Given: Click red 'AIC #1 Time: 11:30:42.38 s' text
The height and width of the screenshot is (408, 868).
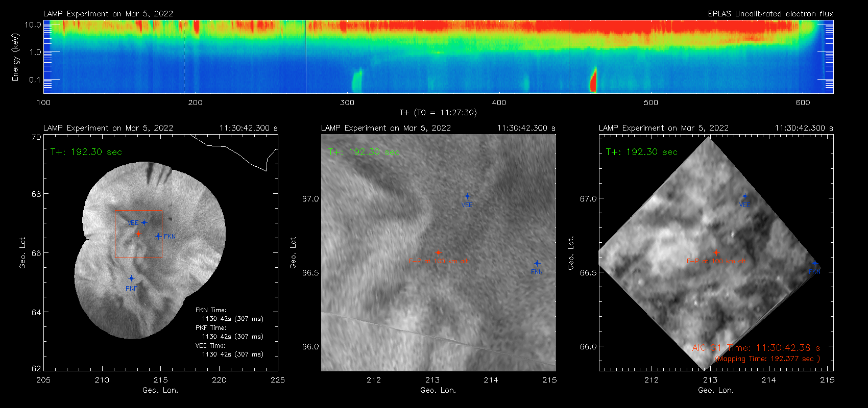Looking at the screenshot, I should pyautogui.click(x=756, y=348).
